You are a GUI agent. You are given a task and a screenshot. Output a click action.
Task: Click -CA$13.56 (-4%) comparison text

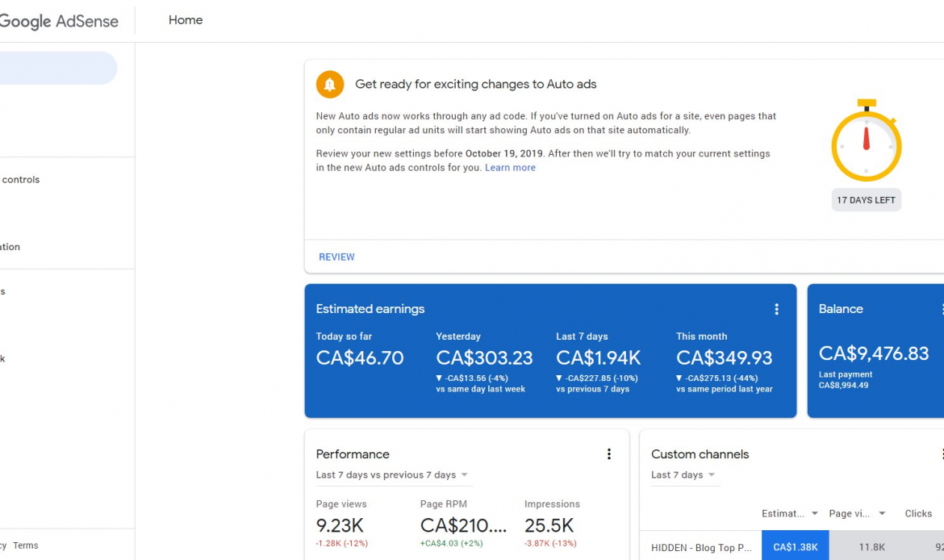pos(472,378)
